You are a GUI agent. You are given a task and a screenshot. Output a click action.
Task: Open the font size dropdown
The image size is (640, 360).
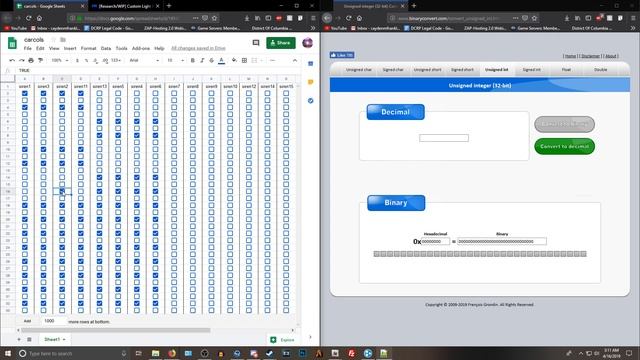176,60
